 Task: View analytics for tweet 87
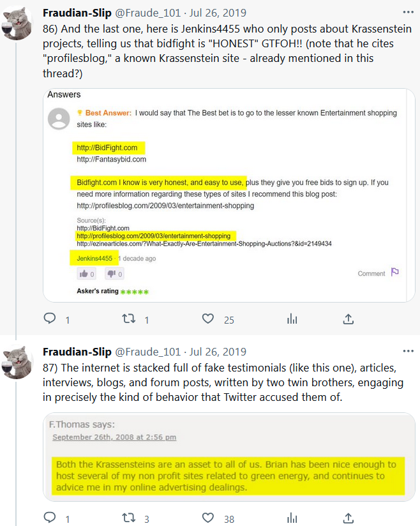(292, 518)
